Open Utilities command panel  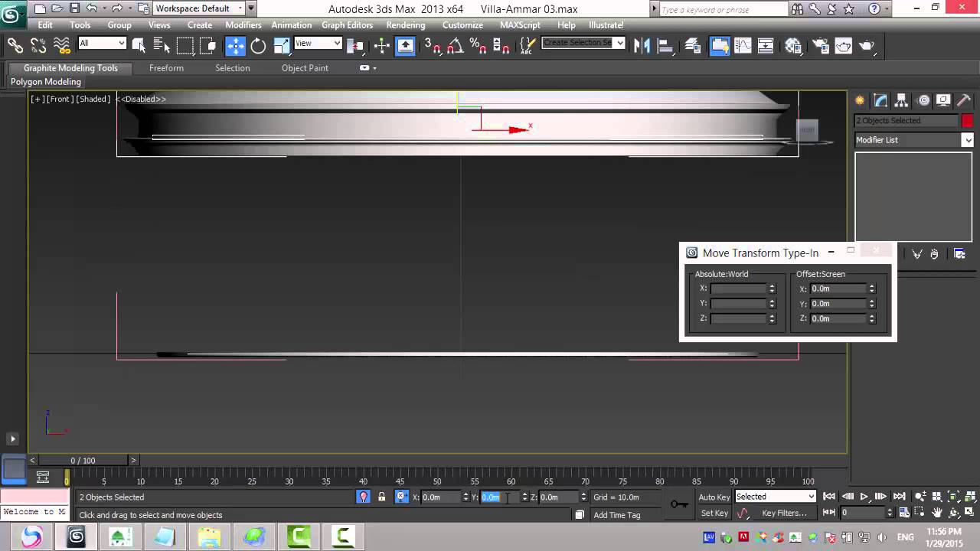[965, 100]
